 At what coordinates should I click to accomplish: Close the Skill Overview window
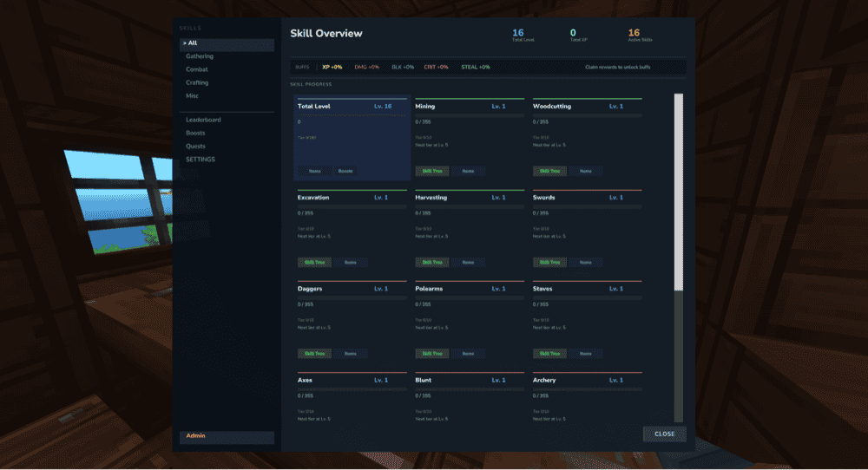(664, 434)
